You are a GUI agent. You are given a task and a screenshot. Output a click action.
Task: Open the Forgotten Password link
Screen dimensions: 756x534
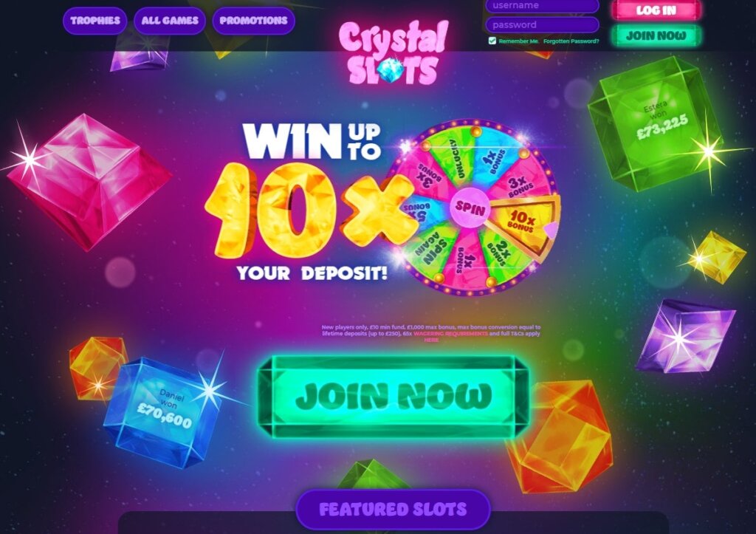tap(571, 41)
